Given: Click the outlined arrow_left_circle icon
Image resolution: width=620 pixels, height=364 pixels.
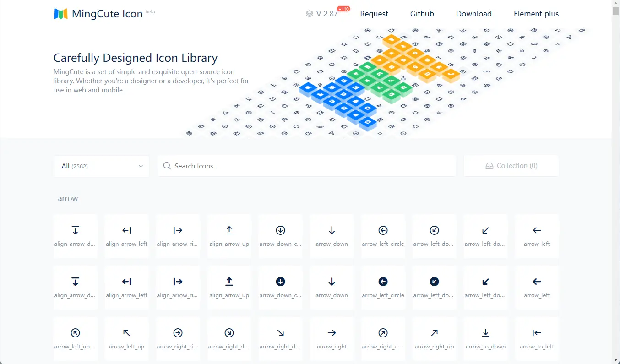Looking at the screenshot, I should click(383, 236).
